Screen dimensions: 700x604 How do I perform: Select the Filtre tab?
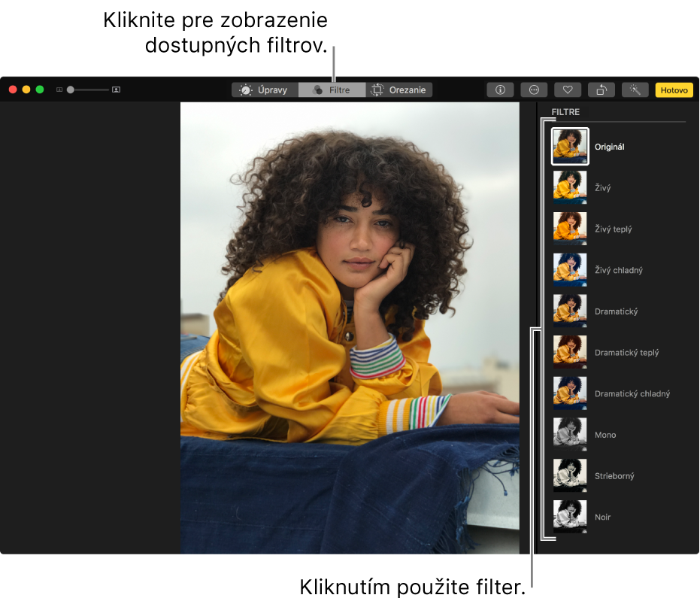tap(332, 90)
